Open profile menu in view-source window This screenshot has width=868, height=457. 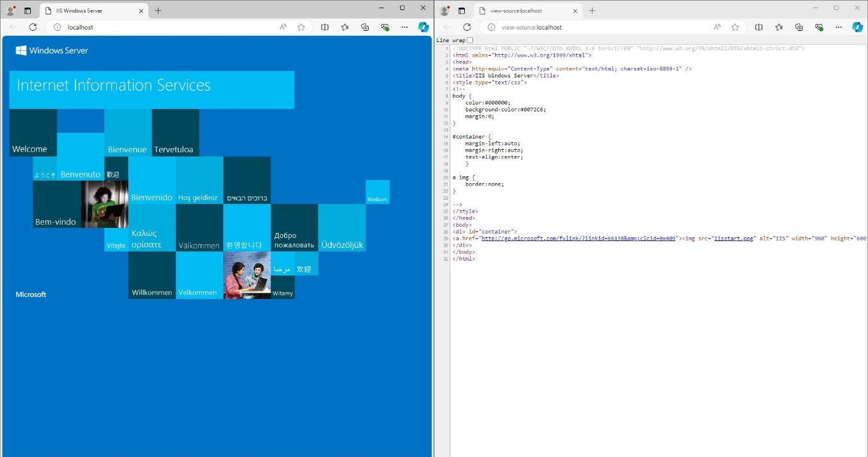[445, 11]
